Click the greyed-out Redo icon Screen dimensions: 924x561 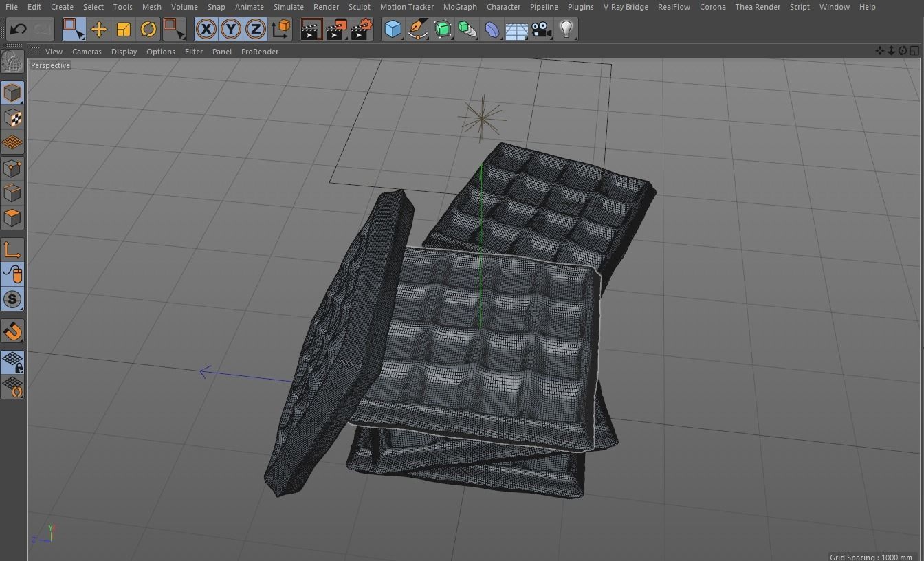[43, 29]
